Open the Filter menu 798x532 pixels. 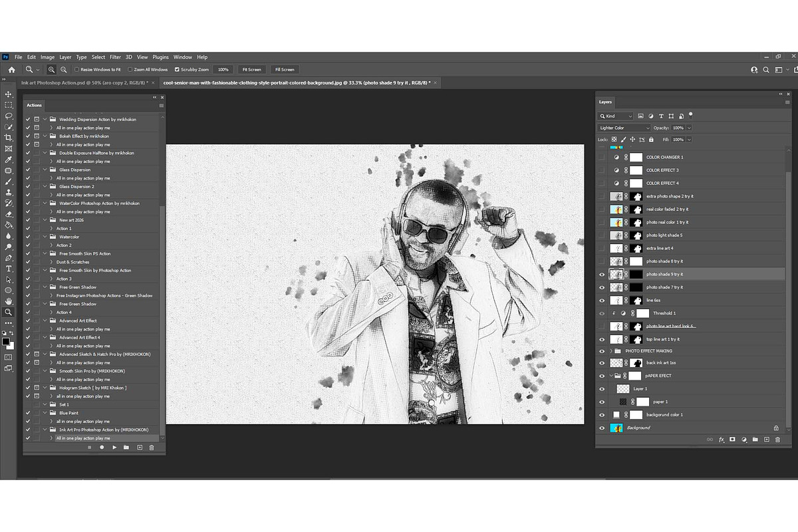coord(115,57)
